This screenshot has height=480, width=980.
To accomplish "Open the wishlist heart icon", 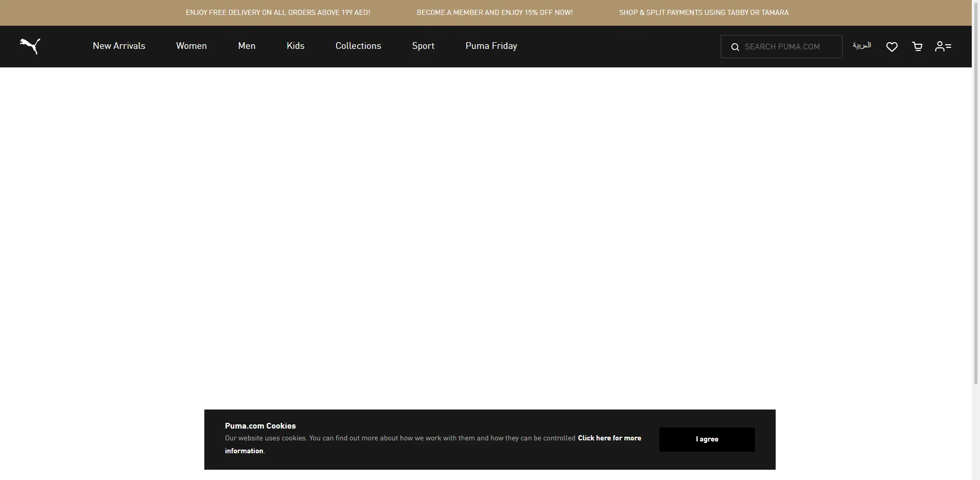I will [x=891, y=47].
